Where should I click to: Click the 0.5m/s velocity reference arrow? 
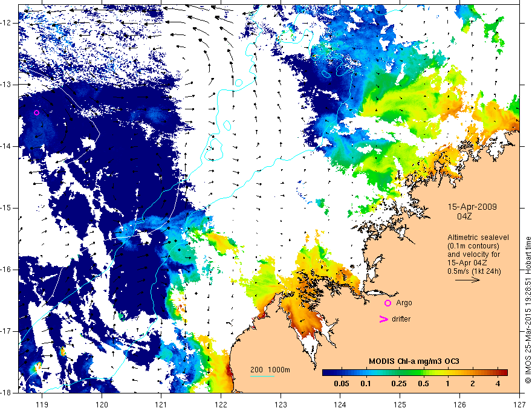click(467, 280)
